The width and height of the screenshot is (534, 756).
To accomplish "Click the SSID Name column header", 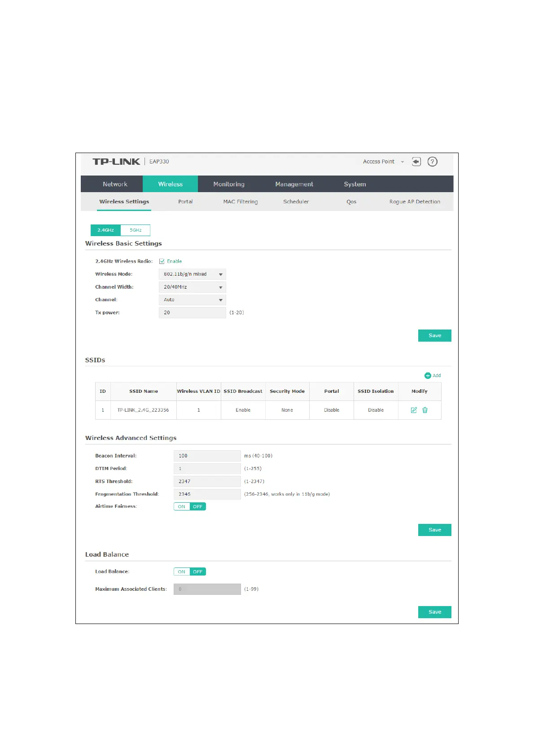I will point(144,391).
